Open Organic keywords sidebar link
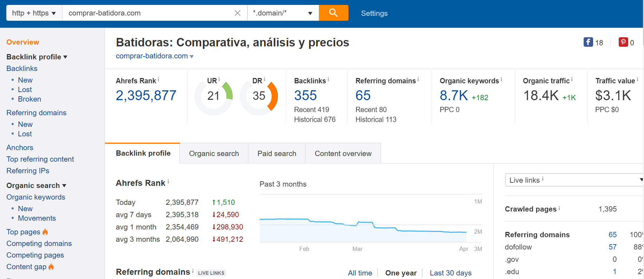 tap(36, 197)
